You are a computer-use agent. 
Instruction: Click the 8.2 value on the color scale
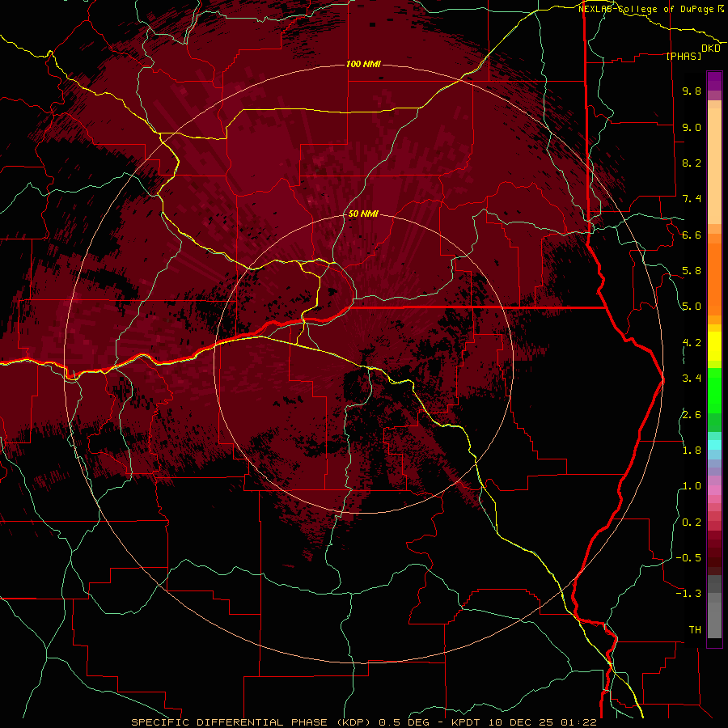[x=692, y=163]
